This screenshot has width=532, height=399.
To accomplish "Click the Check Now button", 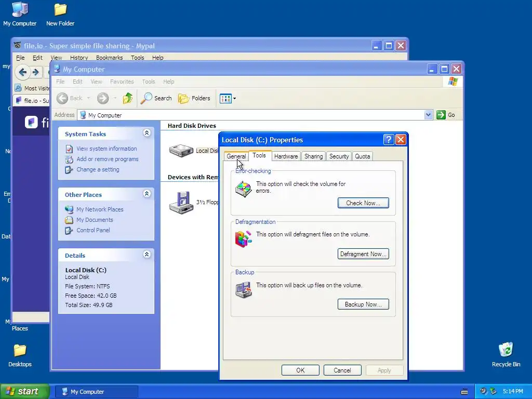I will tap(363, 203).
